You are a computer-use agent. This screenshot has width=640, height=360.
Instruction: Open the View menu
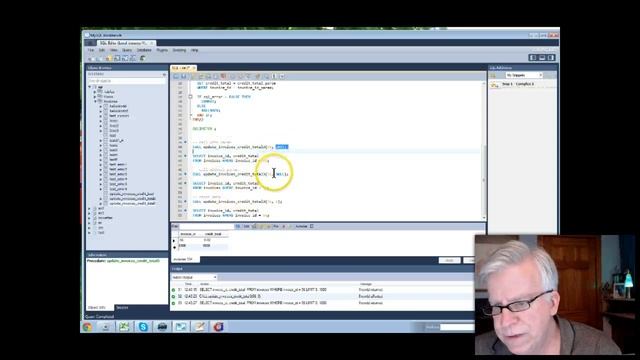(x=114, y=50)
